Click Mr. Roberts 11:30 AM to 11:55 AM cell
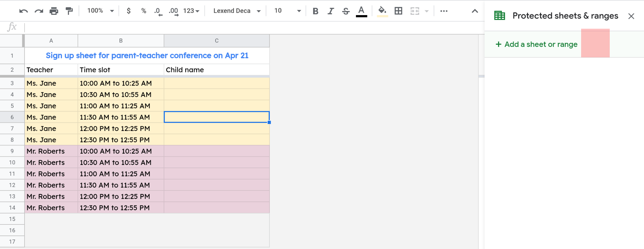The width and height of the screenshot is (644, 249). pos(121,185)
